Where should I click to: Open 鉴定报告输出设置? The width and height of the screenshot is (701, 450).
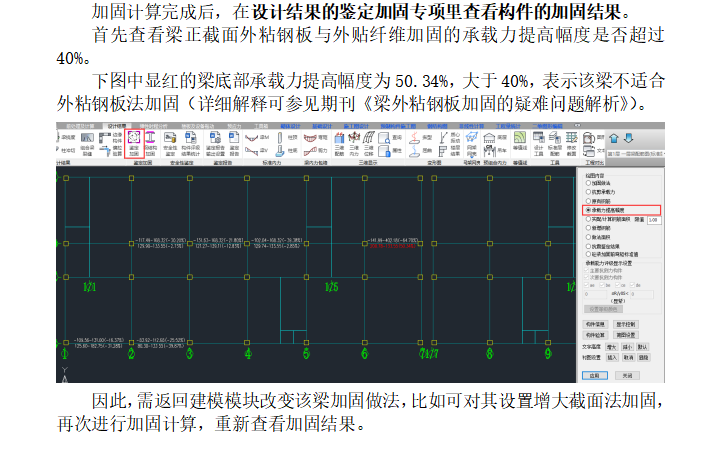215,144
